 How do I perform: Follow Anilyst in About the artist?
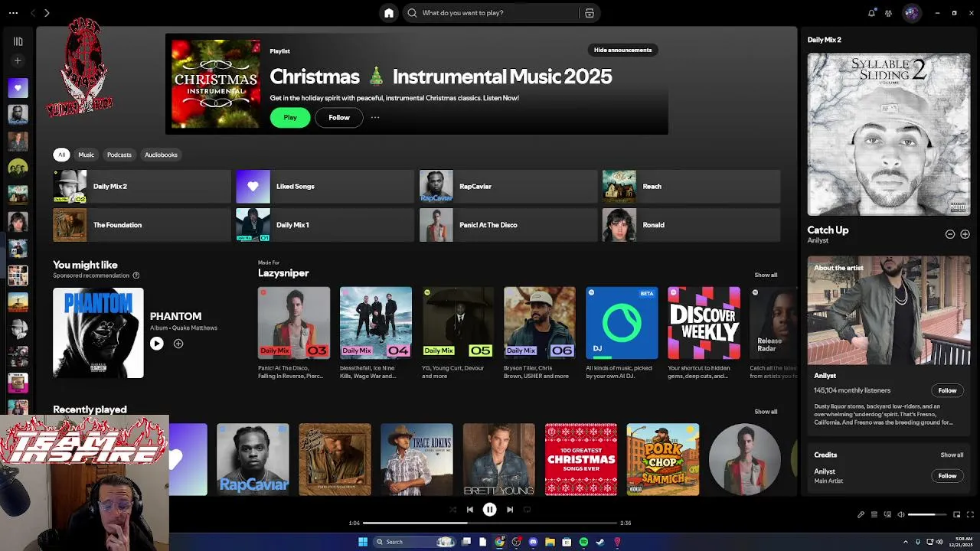pyautogui.click(x=947, y=391)
